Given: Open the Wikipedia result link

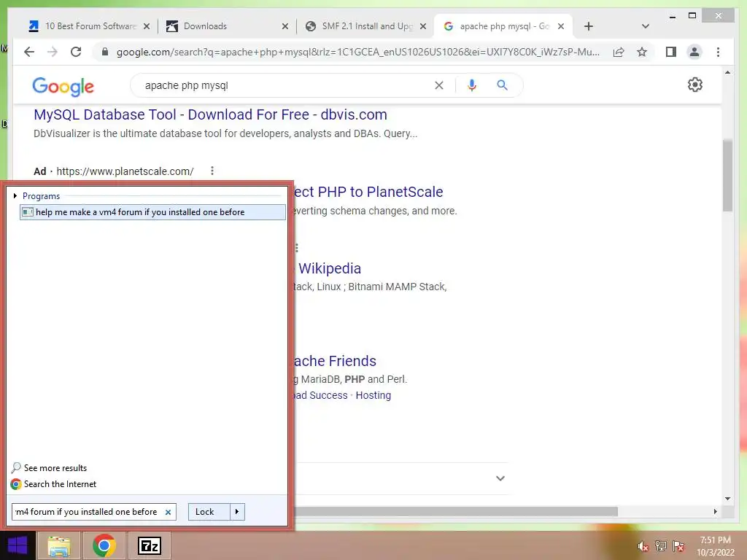Looking at the screenshot, I should tap(330, 268).
